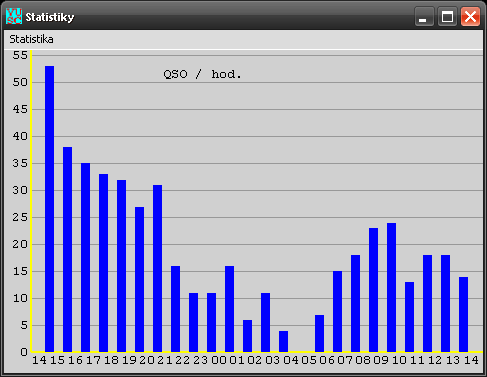487x377 pixels.
Task: Click the bar for hour 09
Action: pos(373,290)
